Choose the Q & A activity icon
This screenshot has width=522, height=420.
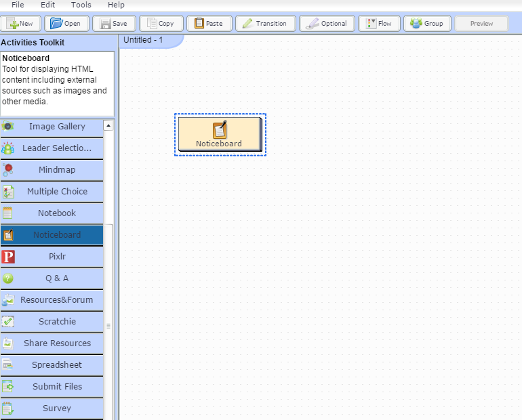tap(8, 278)
